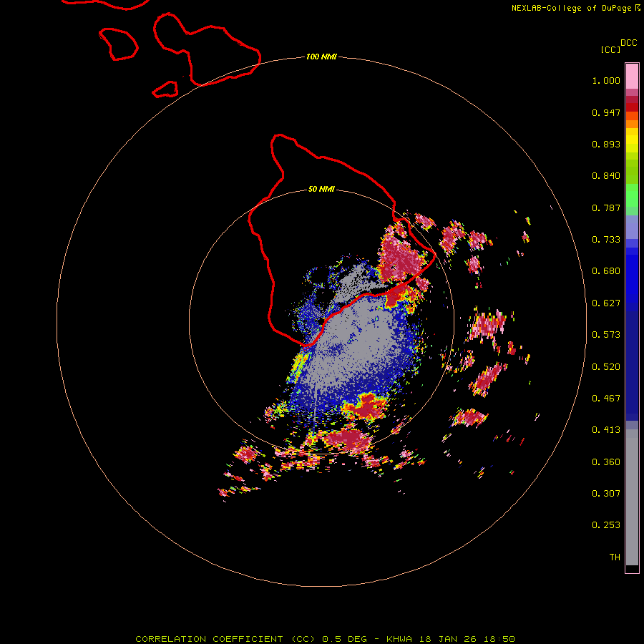Click the Correlation Coefficient KHWA caption text
This screenshot has height=644, width=644.
[325, 639]
